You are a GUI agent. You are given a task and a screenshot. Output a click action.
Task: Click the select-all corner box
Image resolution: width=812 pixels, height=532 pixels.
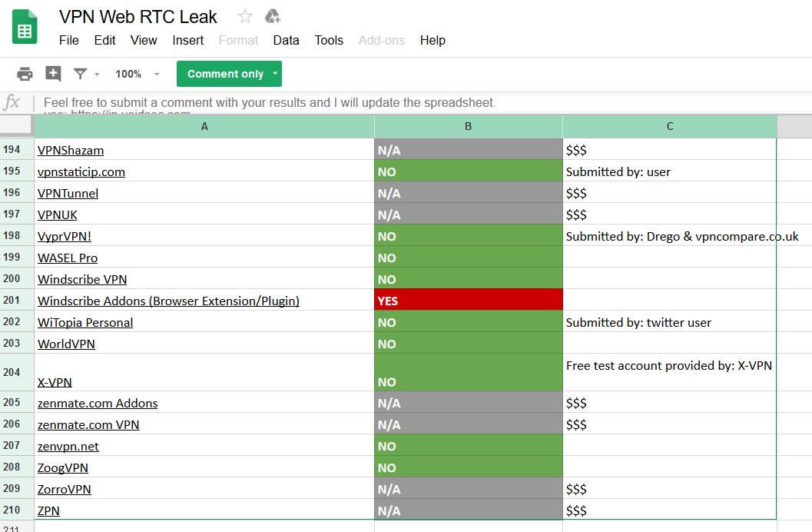click(x=17, y=126)
